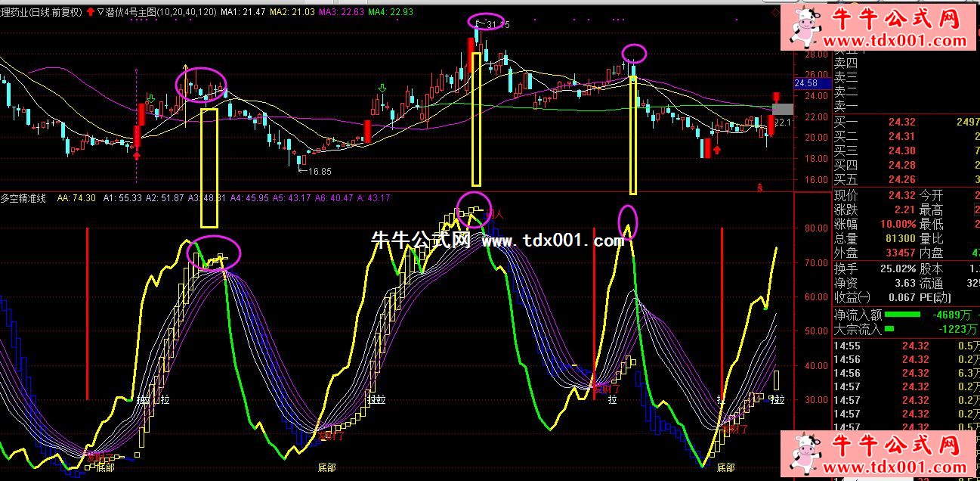The height and width of the screenshot is (481, 980).
Task: Select the 理药业 daily chart title
Action: [41, 12]
